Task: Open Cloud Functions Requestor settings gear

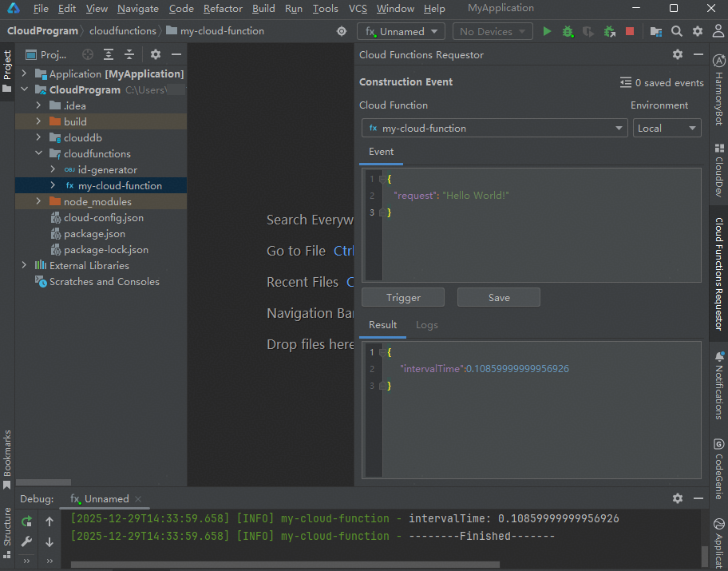Action: coord(678,54)
